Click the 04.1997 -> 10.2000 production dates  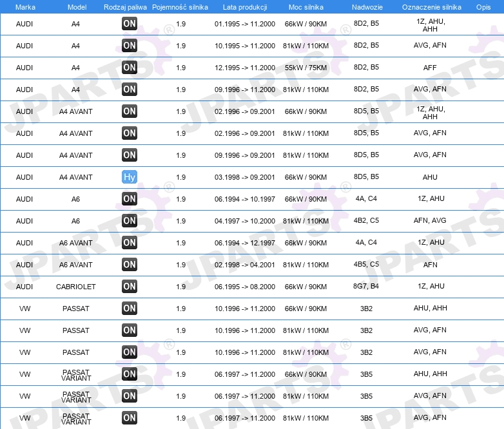245,221
